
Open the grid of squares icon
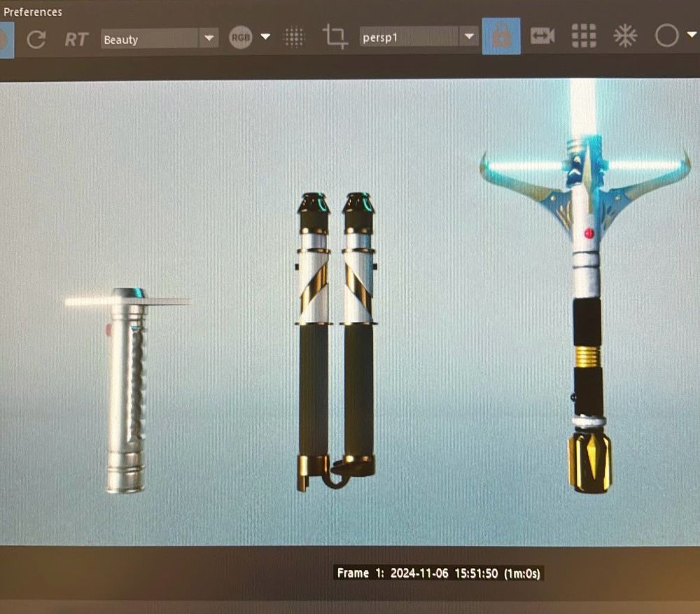[584, 36]
